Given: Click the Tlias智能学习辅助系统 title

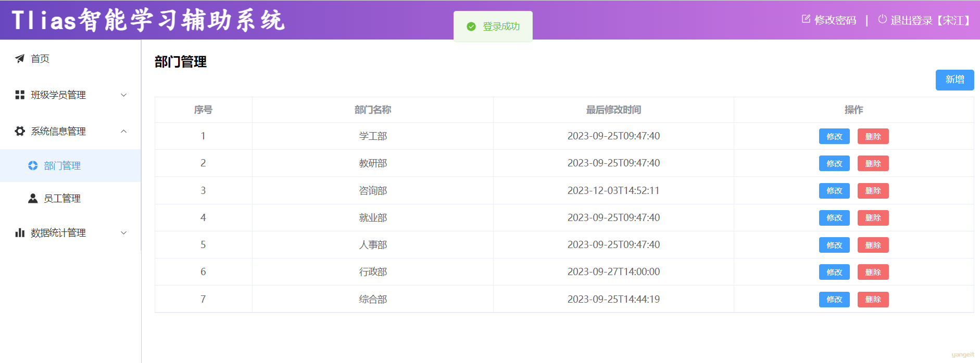Looking at the screenshot, I should pyautogui.click(x=148, y=20).
